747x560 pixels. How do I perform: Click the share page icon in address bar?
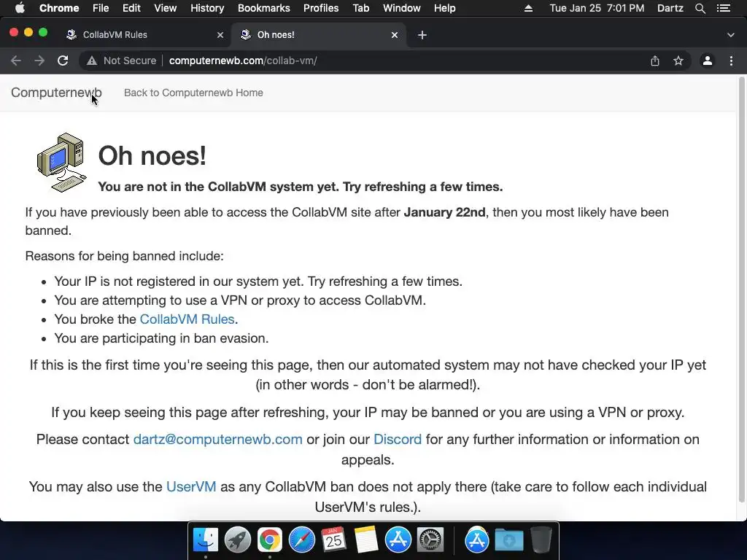[x=655, y=61]
